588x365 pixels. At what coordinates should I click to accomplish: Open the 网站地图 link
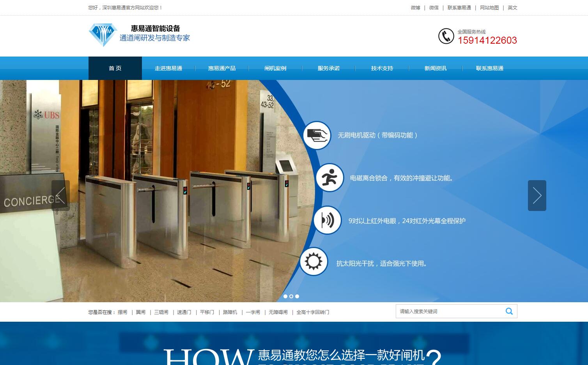click(x=489, y=7)
